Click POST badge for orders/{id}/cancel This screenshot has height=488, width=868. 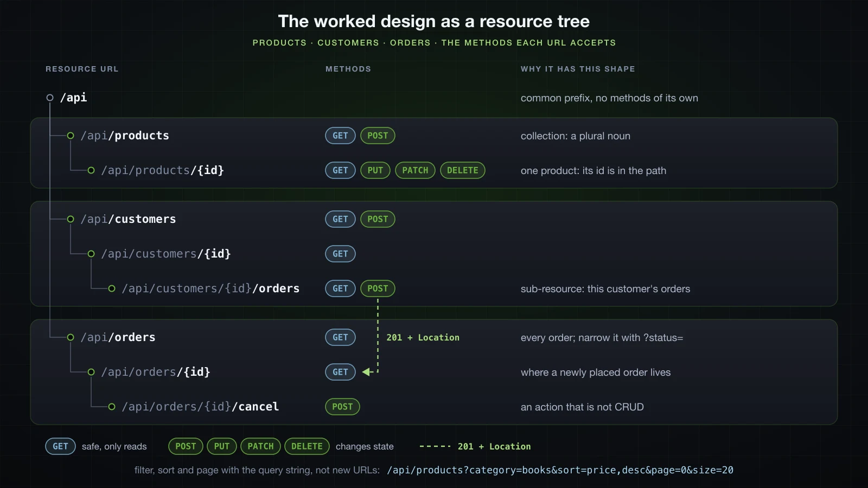point(342,407)
